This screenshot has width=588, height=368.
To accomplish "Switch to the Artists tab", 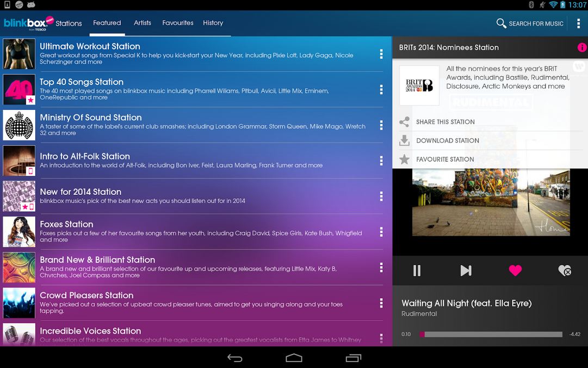I will (x=143, y=23).
